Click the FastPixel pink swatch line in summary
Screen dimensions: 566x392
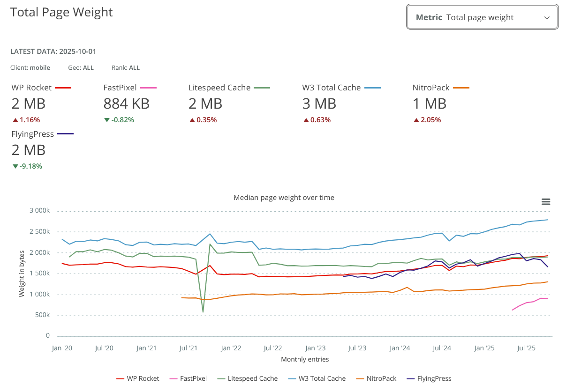pos(148,88)
